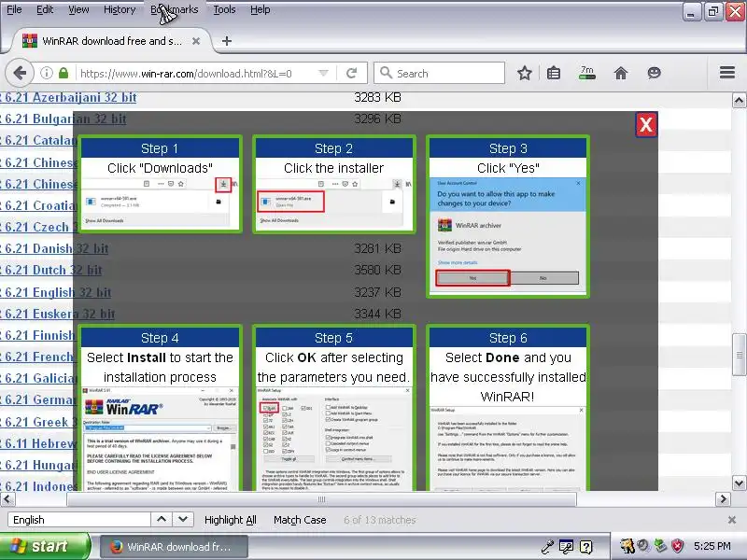Image resolution: width=747 pixels, height=560 pixels.
Task: Close the WinRAR download tab
Action: coord(196,41)
